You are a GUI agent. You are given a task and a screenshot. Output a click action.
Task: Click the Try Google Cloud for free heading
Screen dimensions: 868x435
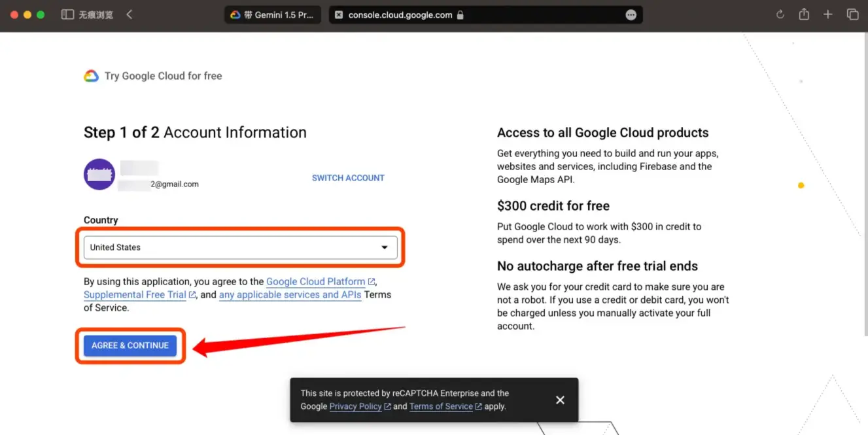tap(164, 76)
